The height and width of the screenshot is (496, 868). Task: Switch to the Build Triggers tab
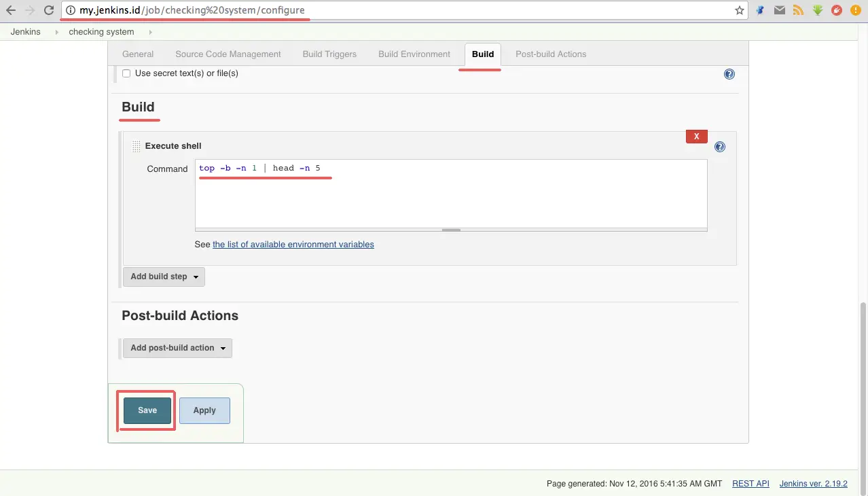tap(329, 54)
